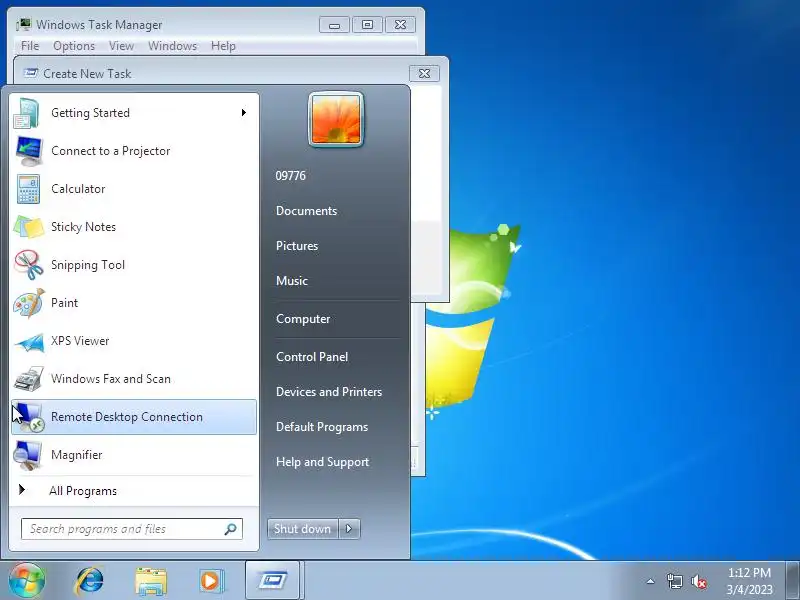Open Paint via its palette icon
Viewport: 800px width, 600px height.
pos(29,303)
